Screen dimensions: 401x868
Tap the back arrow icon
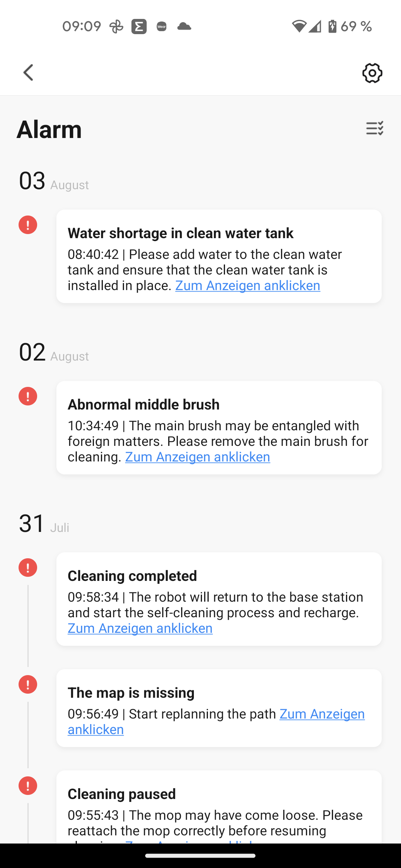coord(29,72)
